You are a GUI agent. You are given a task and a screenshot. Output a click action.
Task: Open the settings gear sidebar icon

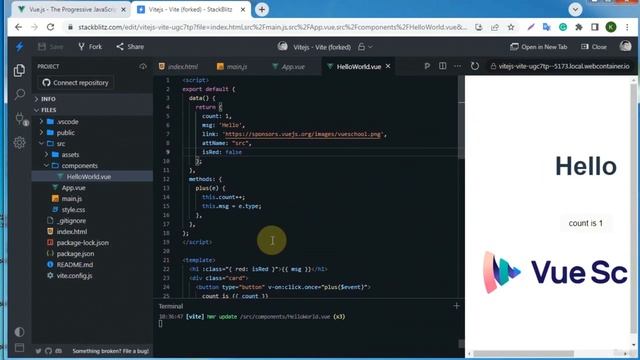(x=19, y=142)
